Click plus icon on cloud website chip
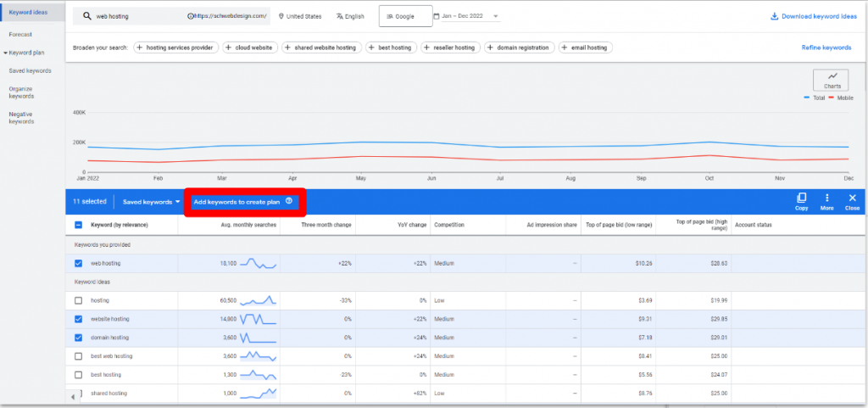The height and width of the screenshot is (408, 868). (229, 48)
